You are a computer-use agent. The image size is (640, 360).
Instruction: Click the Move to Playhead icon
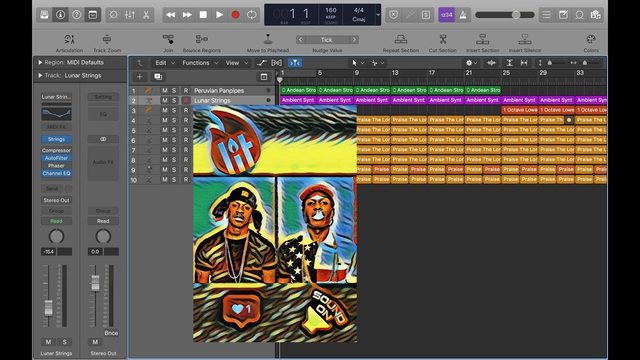268,40
